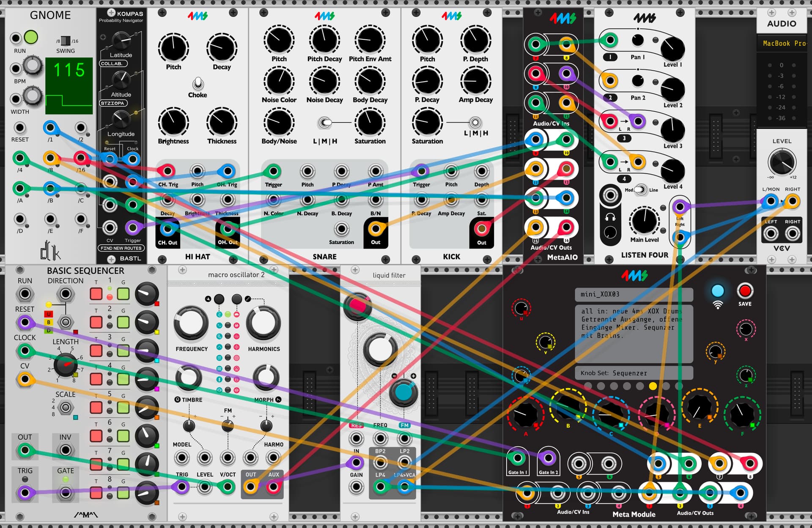812x528 pixels.
Task: Click the RESET jack on GNOME
Action: pyautogui.click(x=20, y=128)
